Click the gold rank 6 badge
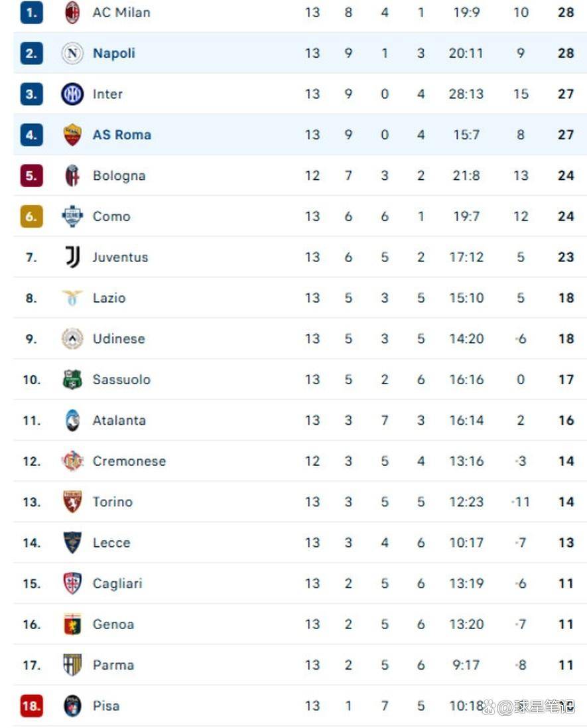This screenshot has width=587, height=728. 31,216
